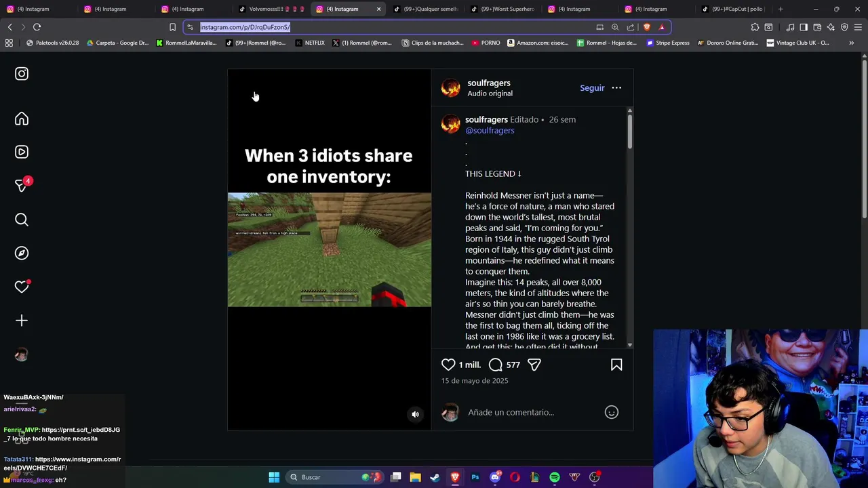This screenshot has height=488, width=868.
Task: Open the Windows Start button
Action: tap(274, 477)
